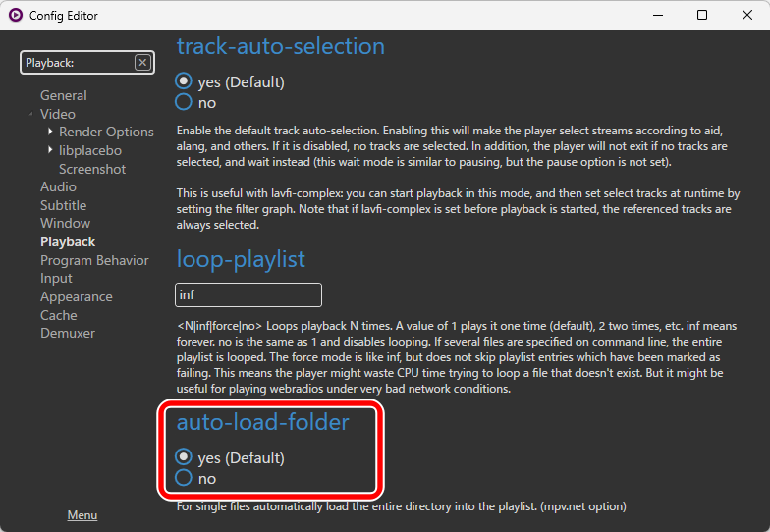Go to the Demuxer settings category

68,333
